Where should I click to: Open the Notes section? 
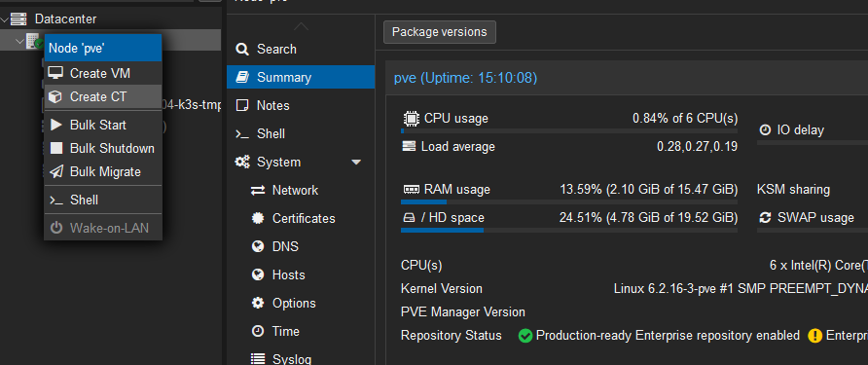coord(301,105)
